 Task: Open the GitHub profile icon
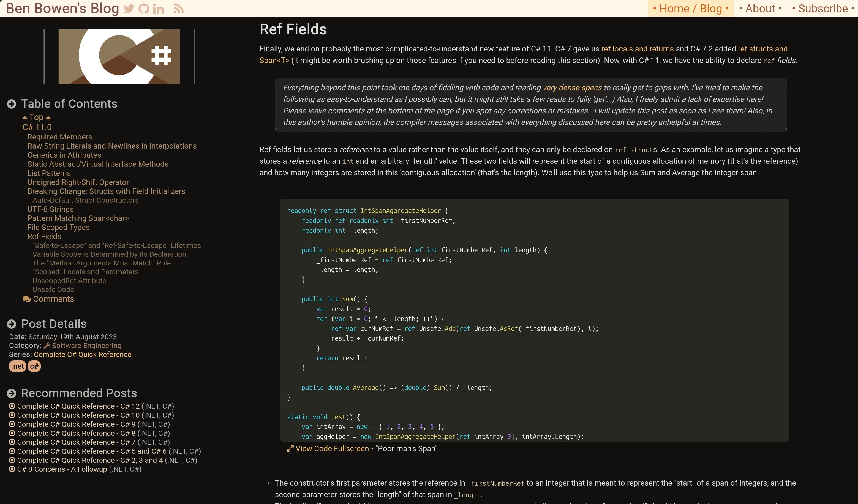point(144,9)
